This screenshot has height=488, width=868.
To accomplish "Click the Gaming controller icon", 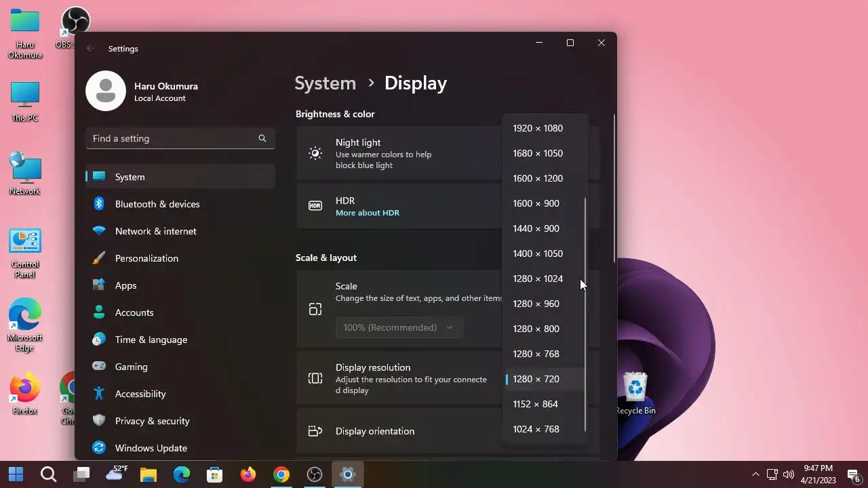I will coord(99,367).
